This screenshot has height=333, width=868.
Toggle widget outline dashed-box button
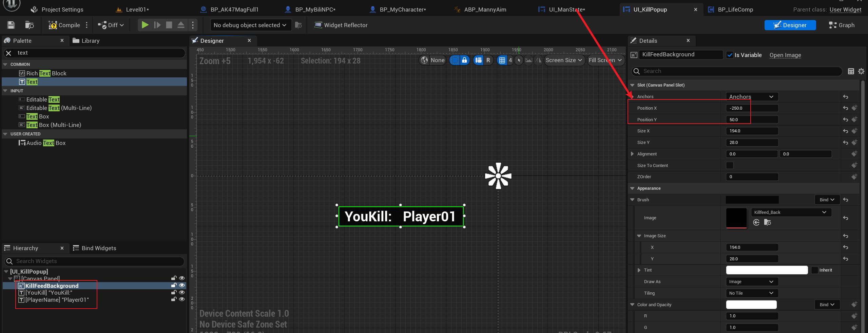point(455,60)
